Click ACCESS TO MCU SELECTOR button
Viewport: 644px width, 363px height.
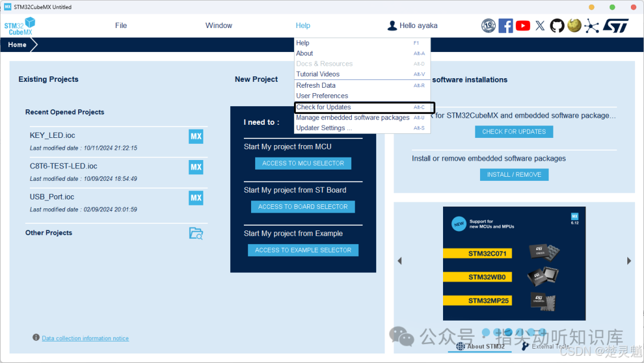[x=303, y=163]
